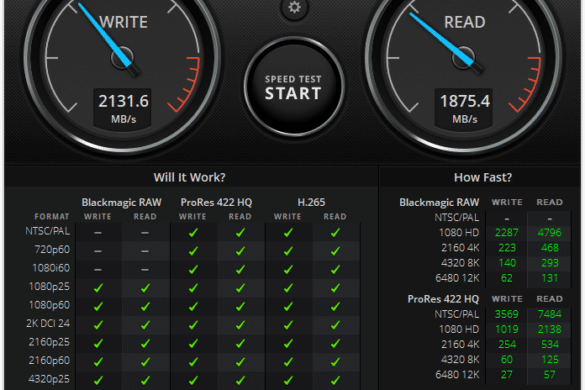Click ProRes NTSC/PAL write value 3569
The width and height of the screenshot is (585, 390).
507,314
